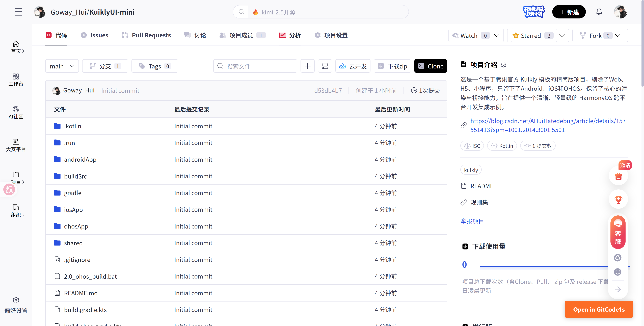Open the hamburger menu icon
Viewport: 644px width, 326px height.
[x=18, y=12]
